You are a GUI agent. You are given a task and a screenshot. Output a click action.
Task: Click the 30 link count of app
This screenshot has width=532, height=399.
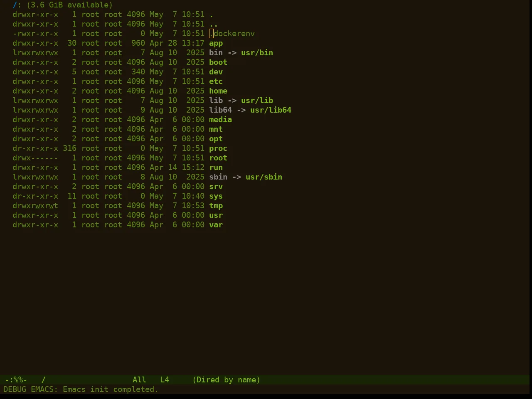tap(72, 43)
